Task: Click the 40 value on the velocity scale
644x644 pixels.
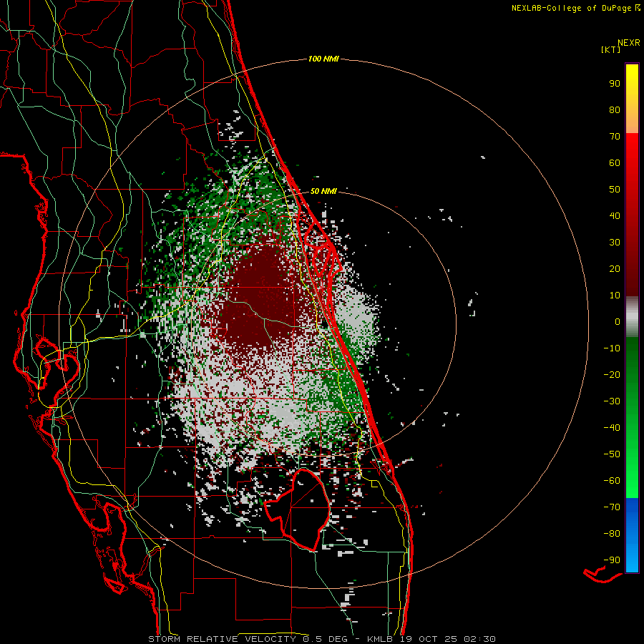Action: click(615, 216)
